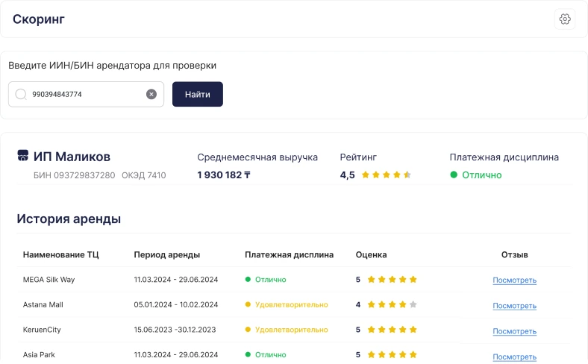Click the Отзыв column header
Viewport: 588px width, 364px height.
(515, 255)
